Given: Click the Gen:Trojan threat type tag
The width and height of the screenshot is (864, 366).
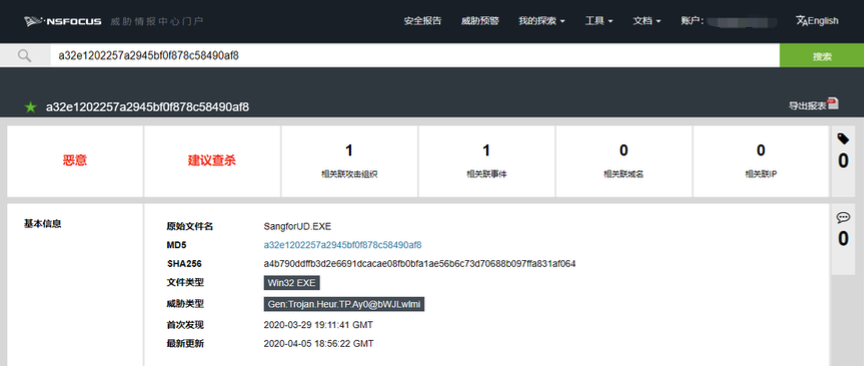Looking at the screenshot, I should (x=344, y=304).
